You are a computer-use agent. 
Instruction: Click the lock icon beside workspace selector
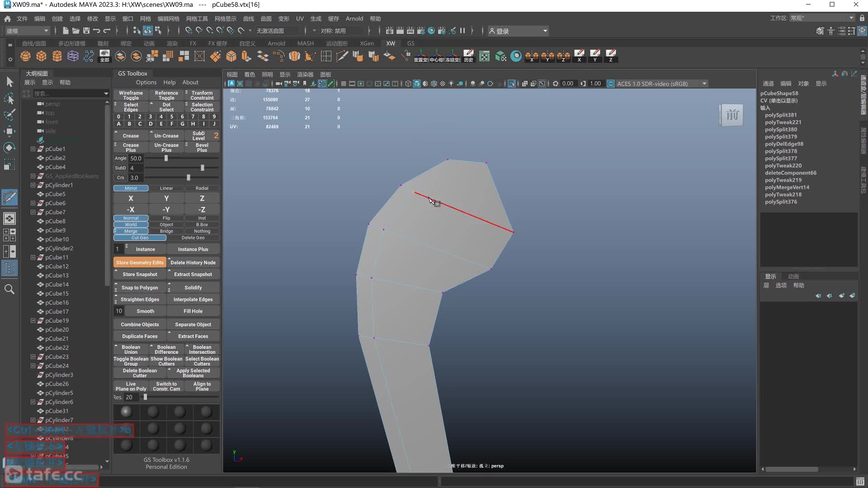862,18
